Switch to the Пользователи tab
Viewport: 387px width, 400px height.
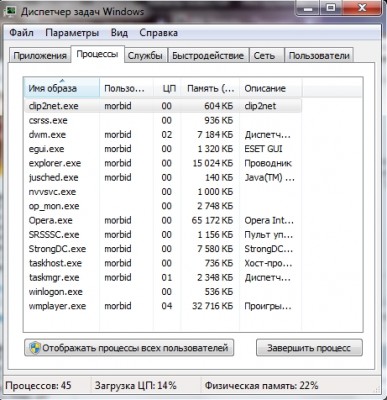(x=319, y=55)
